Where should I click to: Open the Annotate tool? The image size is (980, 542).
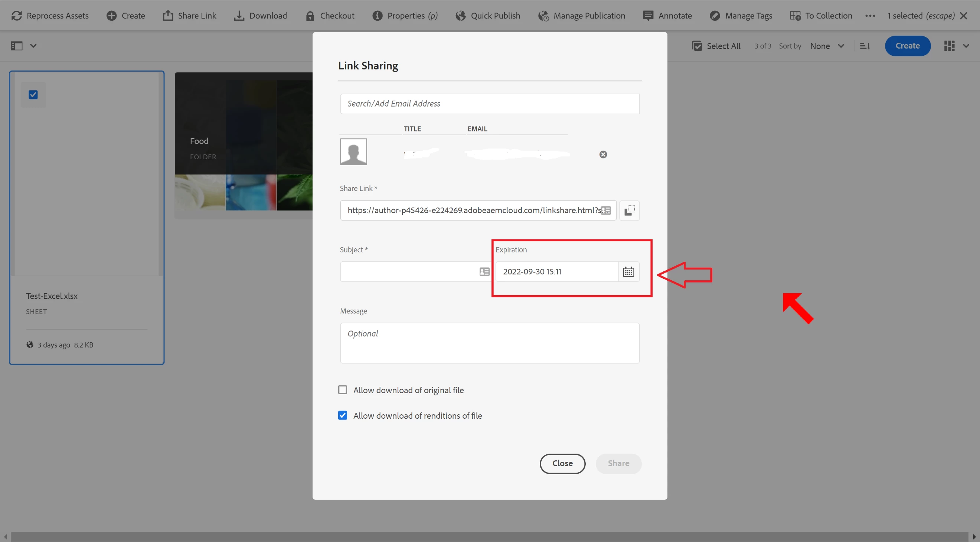667,16
